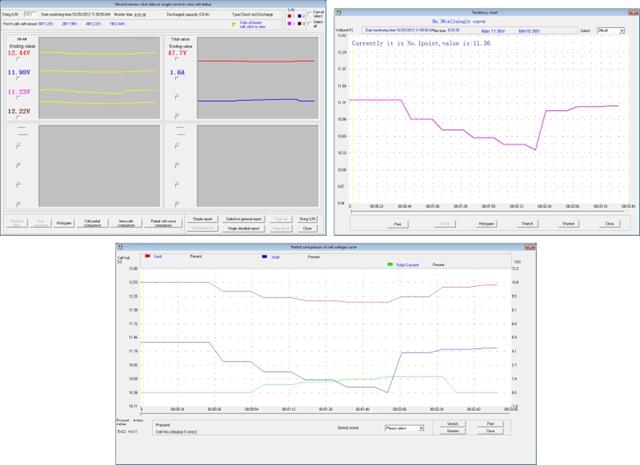640x465 pixels.
Task: Expand the 'Please select' curve dropdown
Action: [x=404, y=427]
